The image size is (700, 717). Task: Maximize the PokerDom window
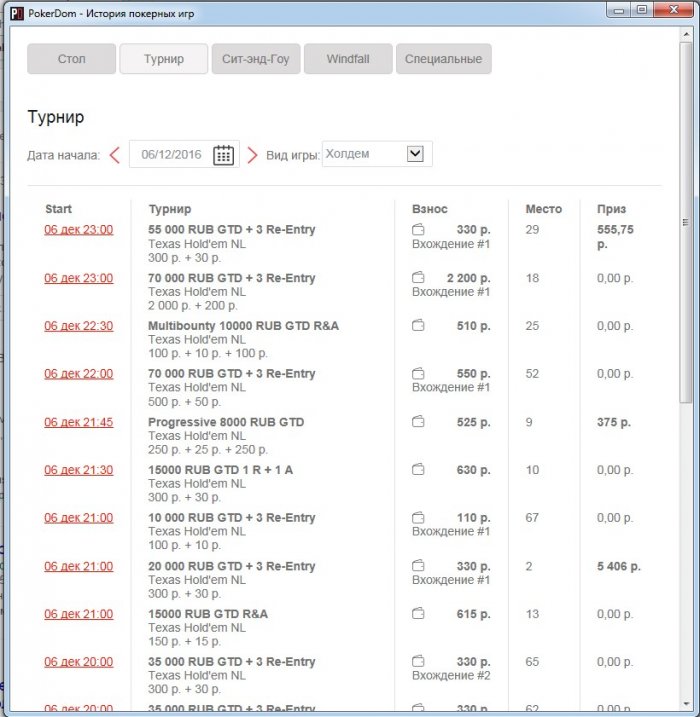[x=642, y=10]
